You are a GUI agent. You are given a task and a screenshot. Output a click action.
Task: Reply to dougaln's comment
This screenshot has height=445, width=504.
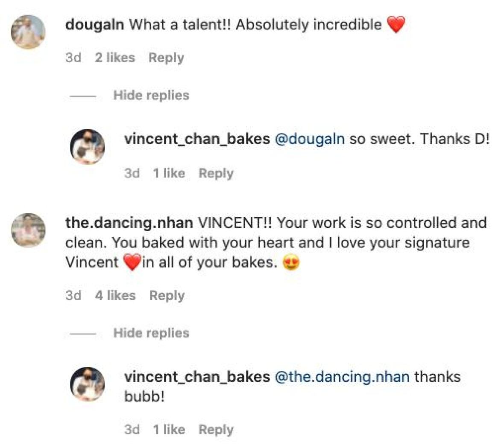tap(166, 58)
